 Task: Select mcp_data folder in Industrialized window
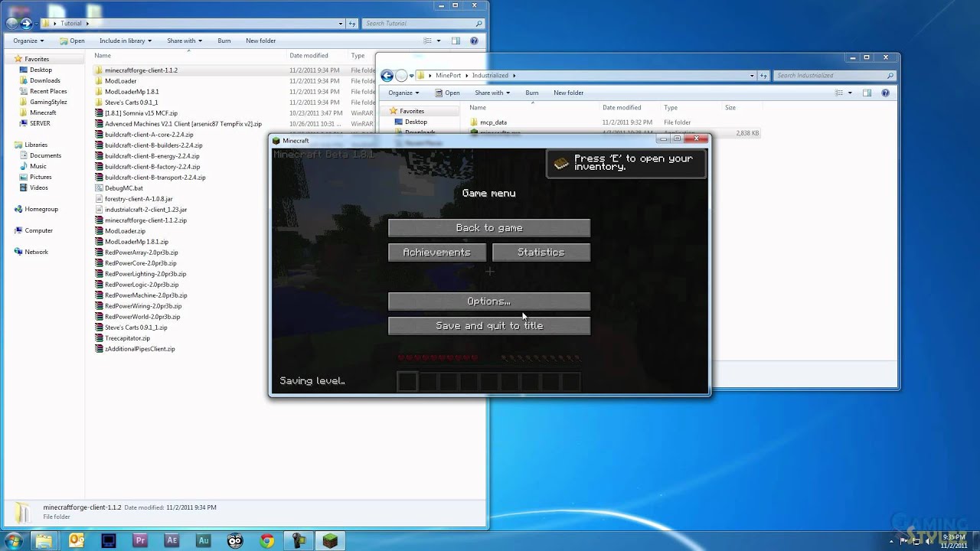[x=493, y=122]
